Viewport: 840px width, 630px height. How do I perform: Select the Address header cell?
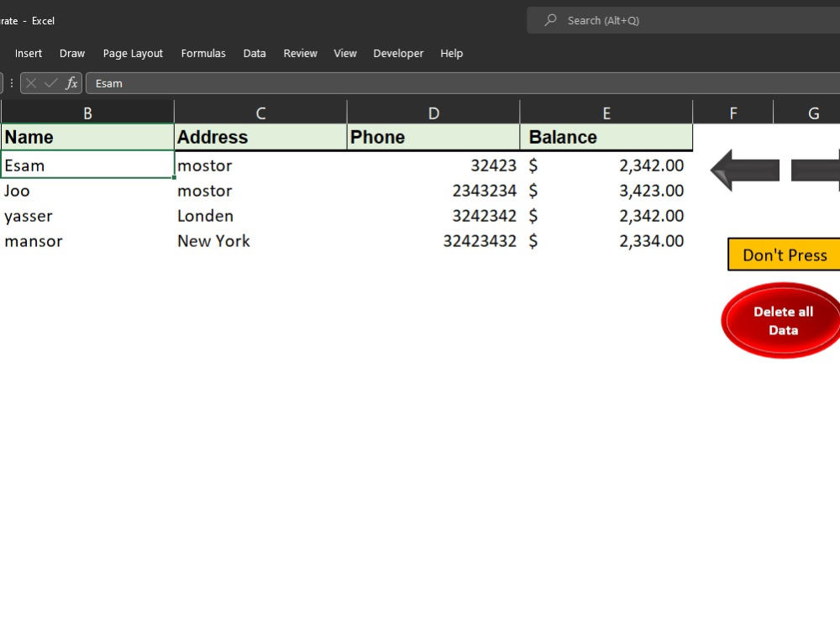click(x=260, y=137)
